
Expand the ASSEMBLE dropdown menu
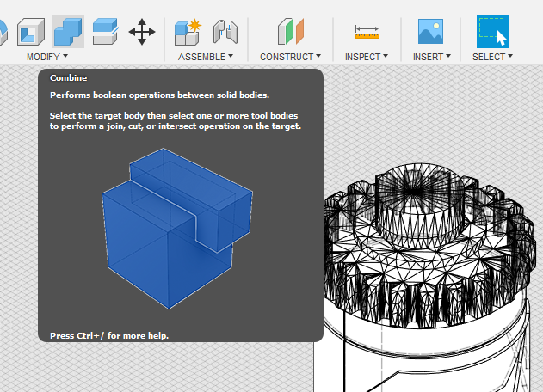(206, 57)
